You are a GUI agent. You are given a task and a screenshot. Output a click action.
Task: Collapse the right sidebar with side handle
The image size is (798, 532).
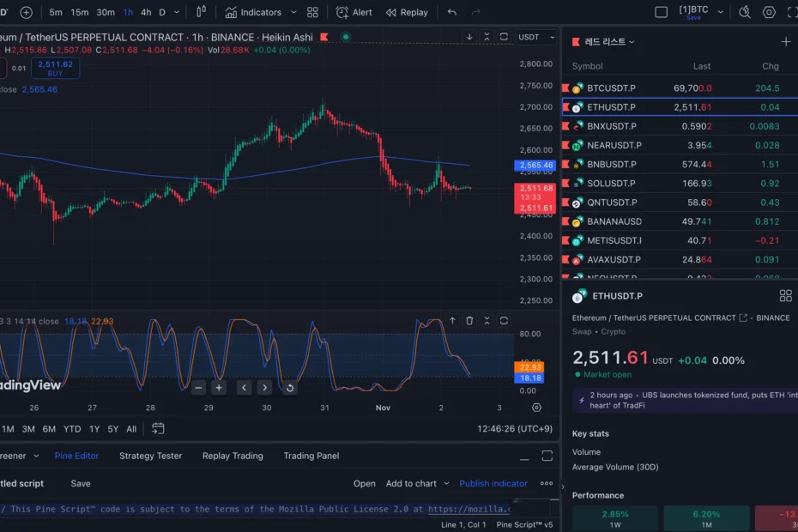(x=562, y=487)
